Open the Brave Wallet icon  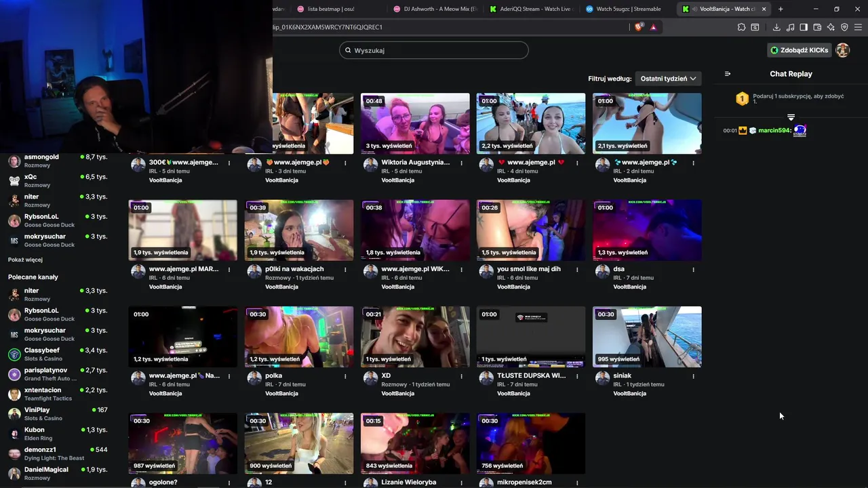point(817,27)
